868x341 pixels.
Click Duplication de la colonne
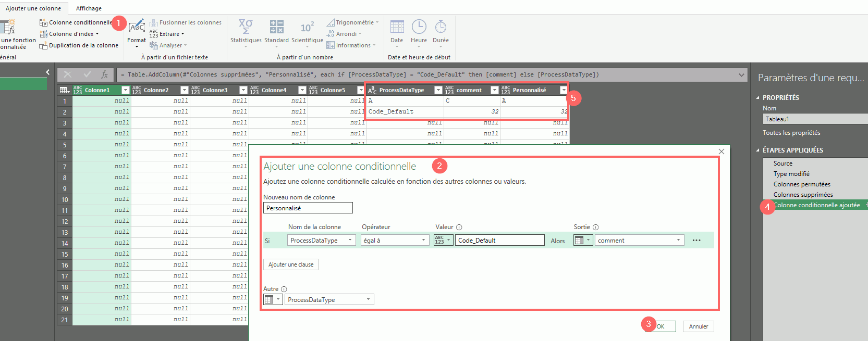tap(79, 45)
